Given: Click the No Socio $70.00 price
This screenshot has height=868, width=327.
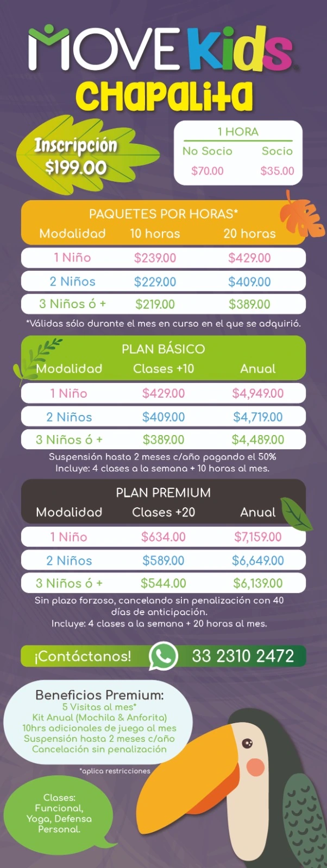Looking at the screenshot, I should pos(207,171).
